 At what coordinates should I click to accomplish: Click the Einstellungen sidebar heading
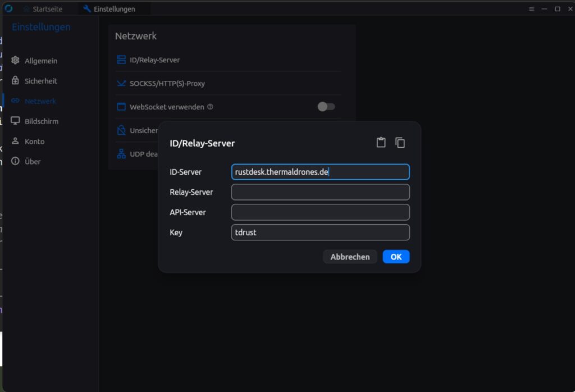point(41,27)
